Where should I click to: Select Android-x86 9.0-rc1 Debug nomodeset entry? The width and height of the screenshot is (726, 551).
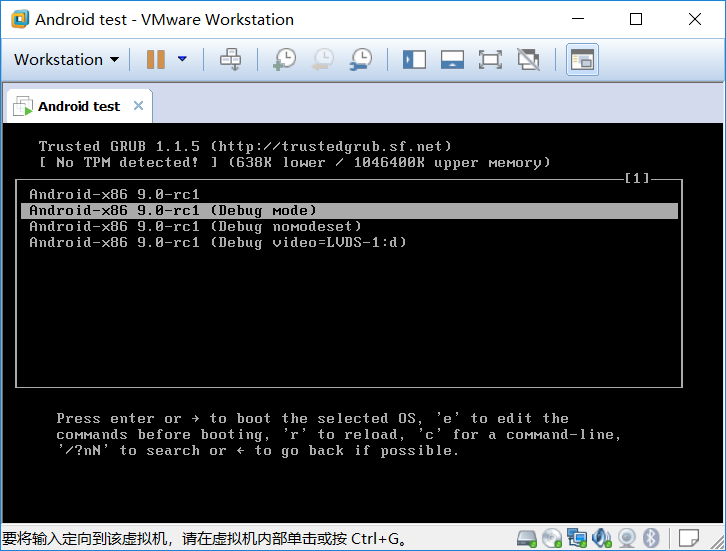195,226
